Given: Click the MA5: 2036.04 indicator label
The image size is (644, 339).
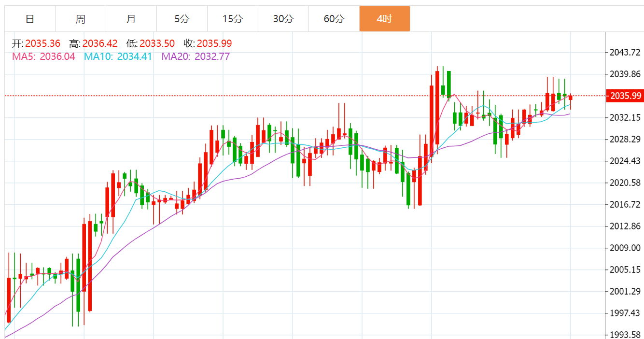Looking at the screenshot, I should pos(43,56).
